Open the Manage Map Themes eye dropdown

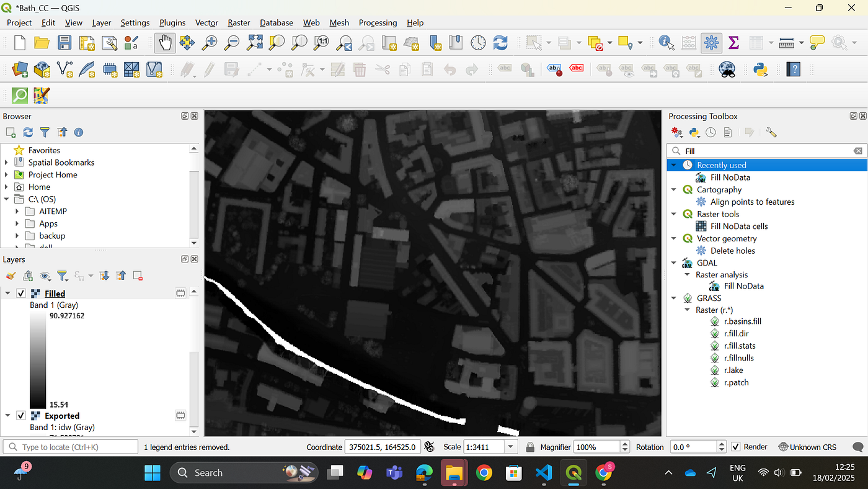point(46,276)
